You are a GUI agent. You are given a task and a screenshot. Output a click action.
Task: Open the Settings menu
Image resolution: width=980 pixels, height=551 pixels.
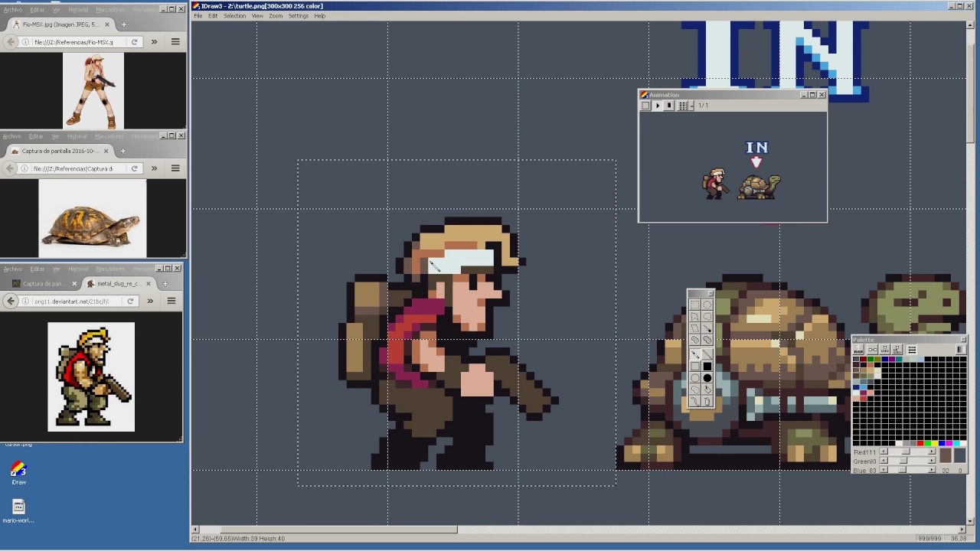(299, 16)
